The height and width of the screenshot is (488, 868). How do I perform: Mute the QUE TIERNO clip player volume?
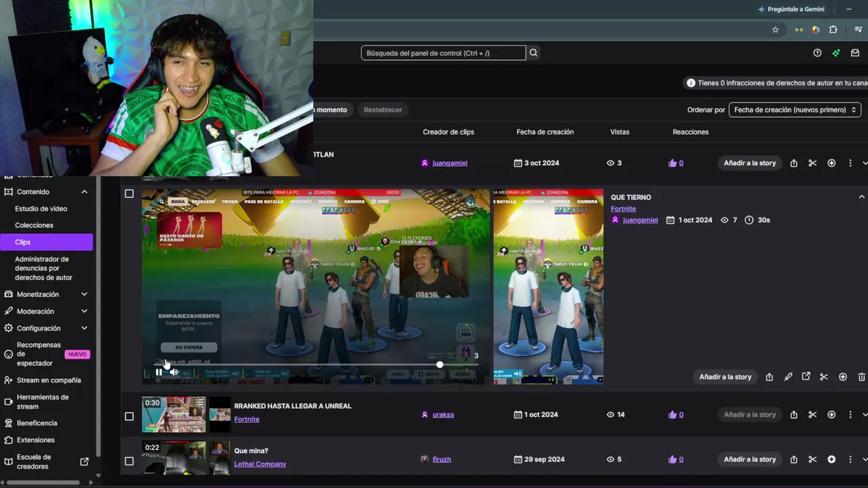point(174,372)
